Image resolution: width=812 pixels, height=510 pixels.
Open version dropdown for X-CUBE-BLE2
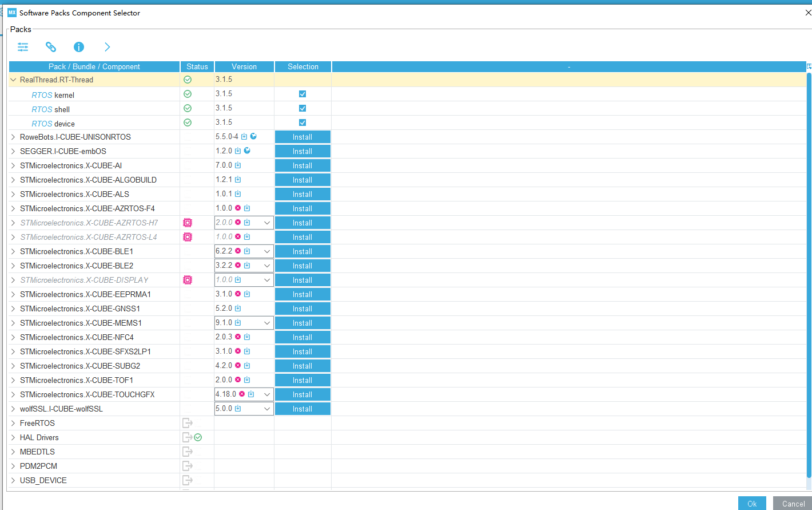(266, 266)
